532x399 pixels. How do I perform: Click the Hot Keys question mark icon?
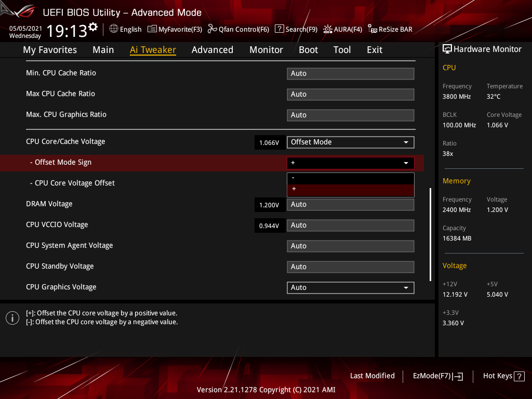(518, 376)
